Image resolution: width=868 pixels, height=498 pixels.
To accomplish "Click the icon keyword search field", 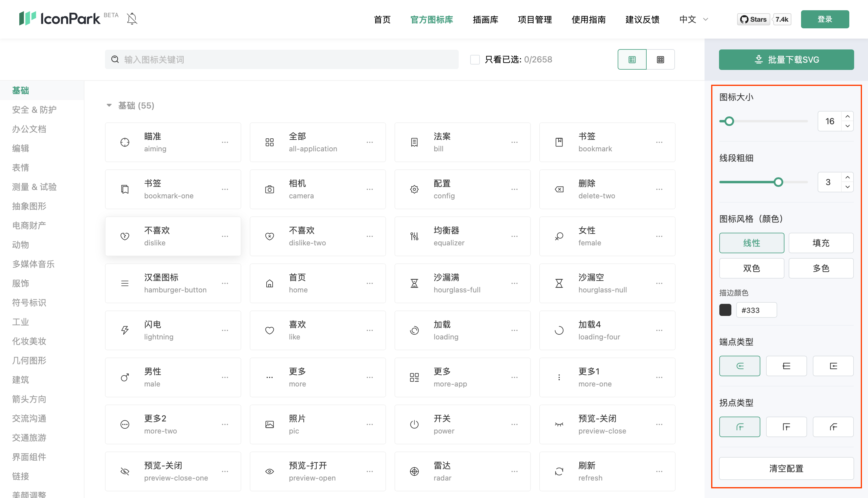I will point(282,59).
